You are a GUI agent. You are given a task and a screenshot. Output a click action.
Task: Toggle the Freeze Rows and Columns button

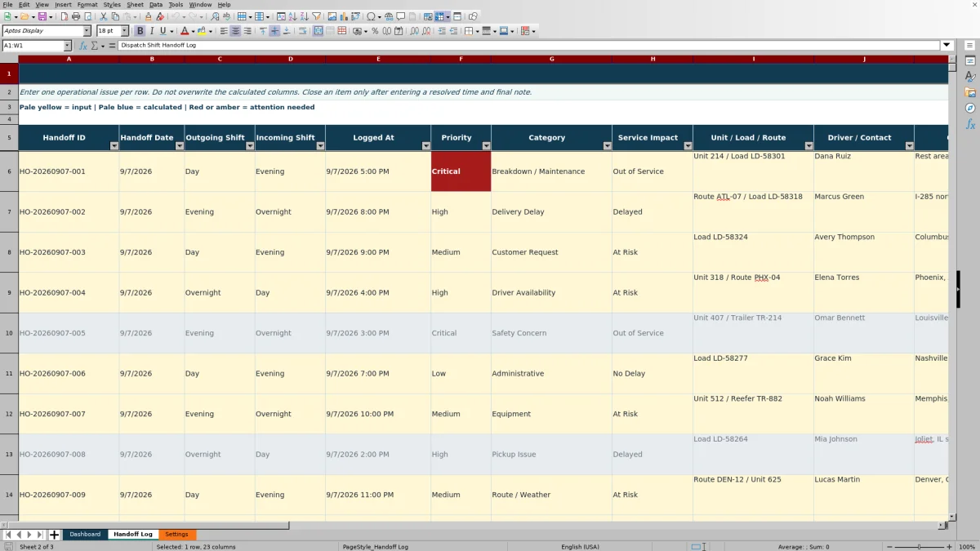tap(439, 16)
